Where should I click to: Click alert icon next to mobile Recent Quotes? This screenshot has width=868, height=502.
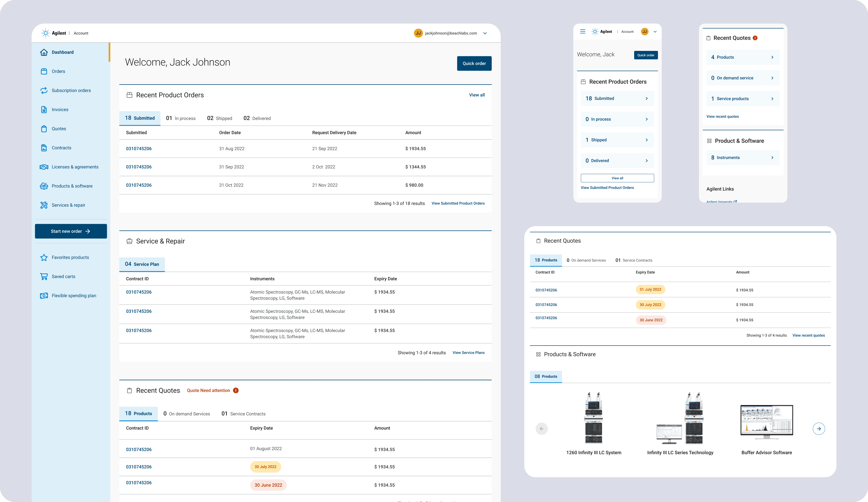pos(755,38)
